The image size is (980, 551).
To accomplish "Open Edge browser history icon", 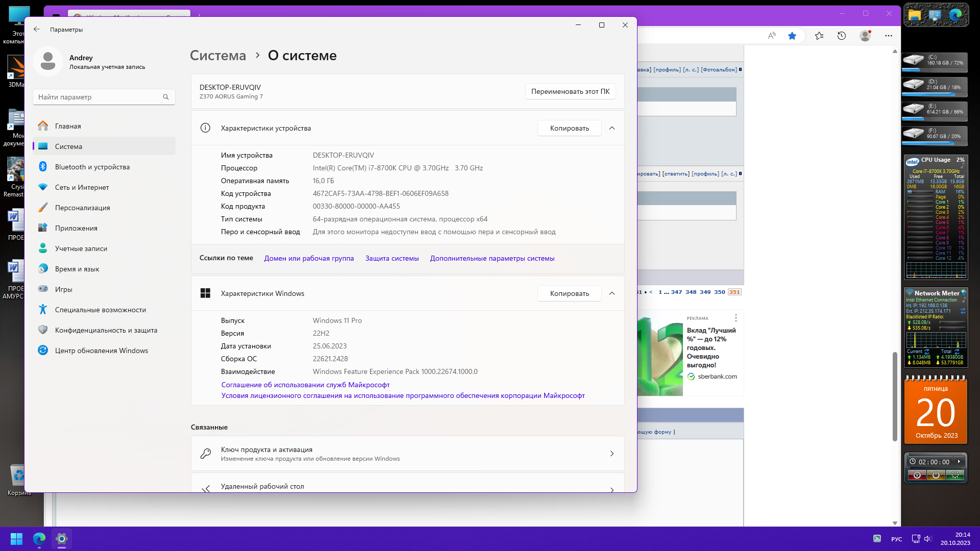I will [842, 36].
